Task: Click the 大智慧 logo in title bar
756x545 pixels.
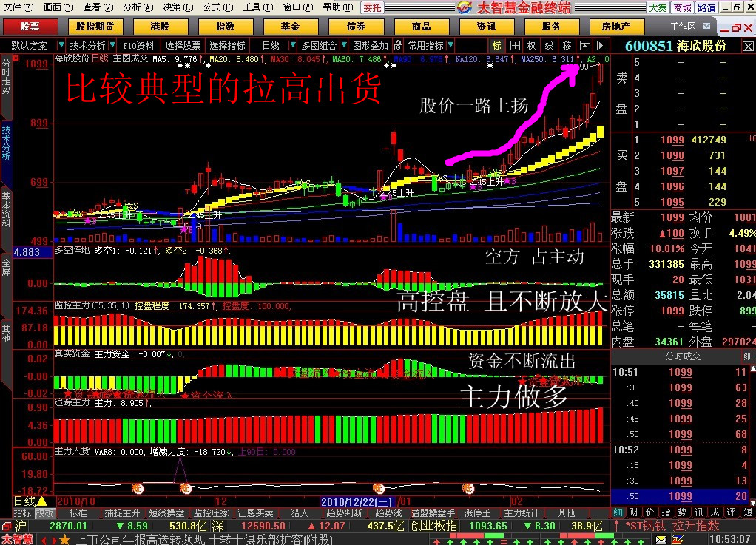Action: pyautogui.click(x=465, y=7)
